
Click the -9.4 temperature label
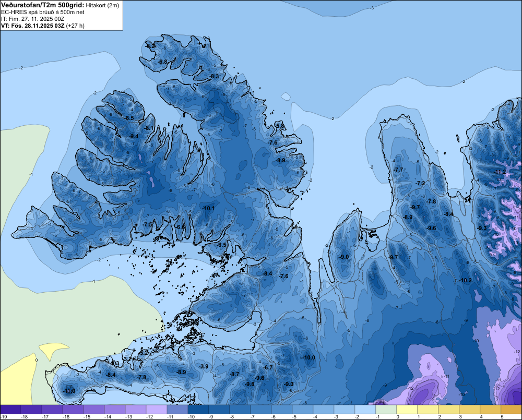coord(134,136)
